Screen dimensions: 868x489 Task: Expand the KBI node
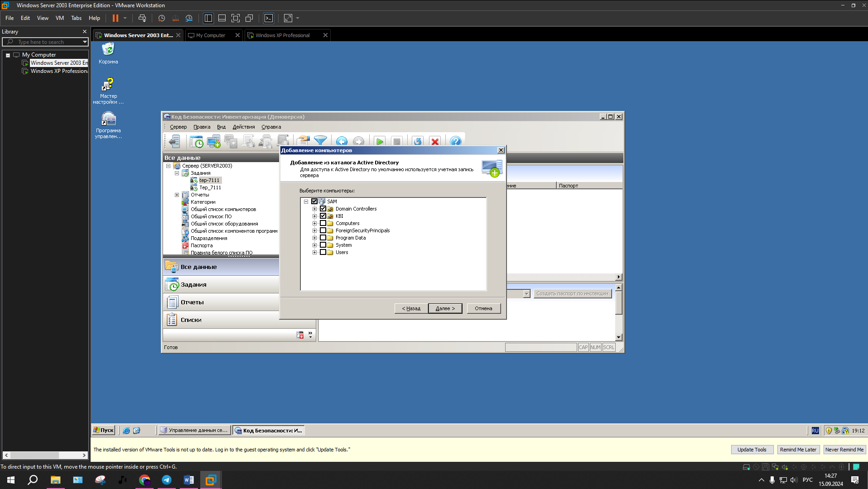[314, 216]
